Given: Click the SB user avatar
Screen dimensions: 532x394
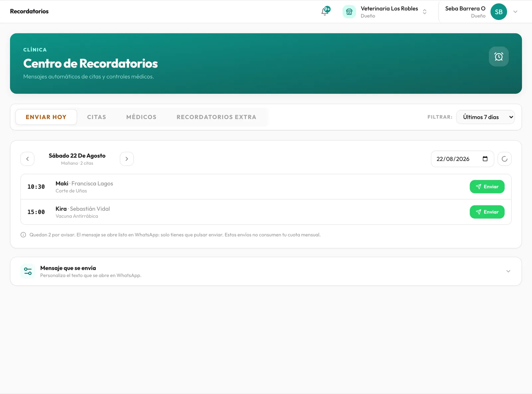Looking at the screenshot, I should (498, 12).
